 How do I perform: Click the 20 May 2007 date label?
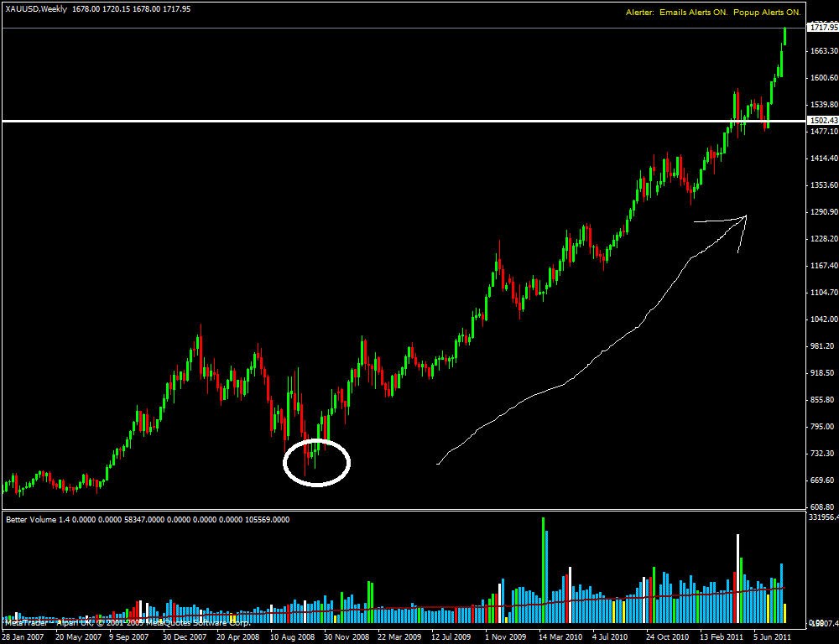click(x=78, y=637)
